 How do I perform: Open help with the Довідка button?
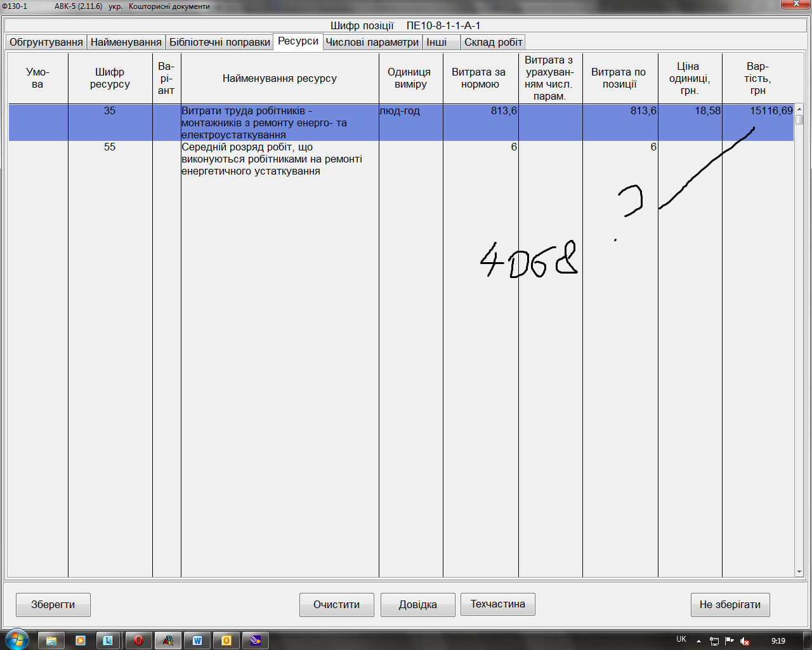417,604
